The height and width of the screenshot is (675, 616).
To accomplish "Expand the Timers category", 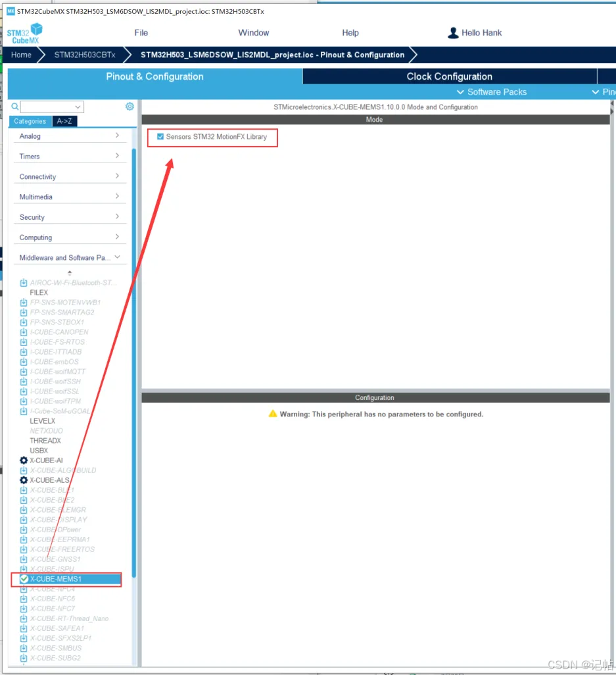I will tap(70, 157).
